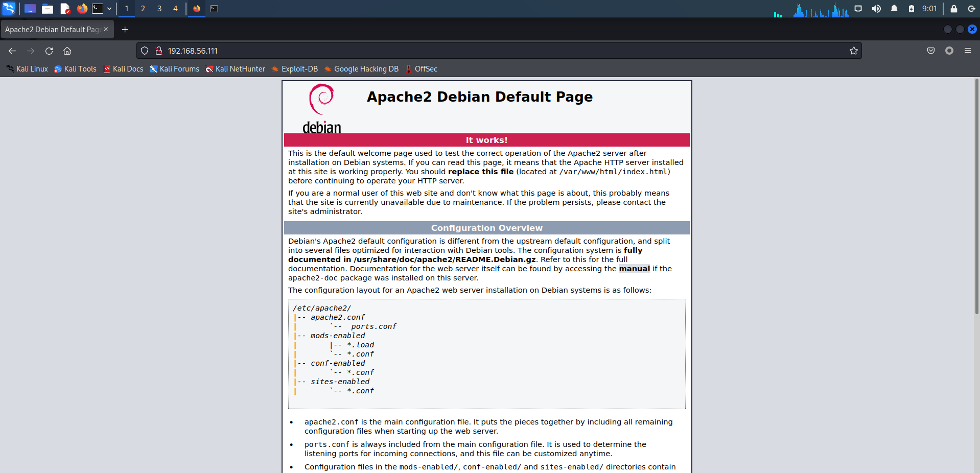Go back to previous page
Screen dimensions: 980x473
click(x=12, y=51)
